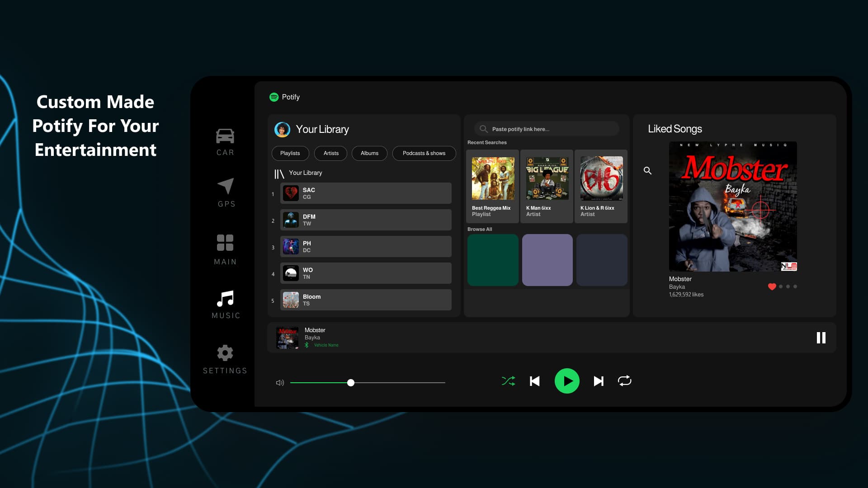This screenshot has height=488, width=868.
Task: Open the user profile avatar
Action: coord(282,129)
